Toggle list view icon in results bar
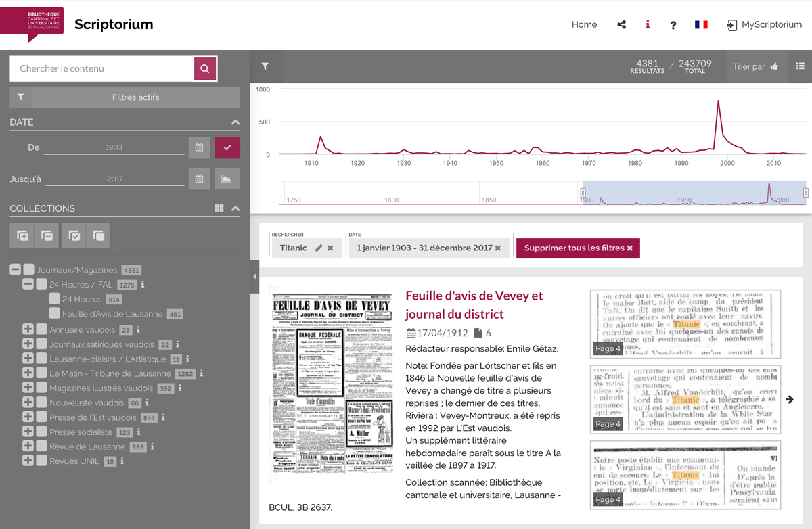Screen dimensions: 812x529 (800, 66)
